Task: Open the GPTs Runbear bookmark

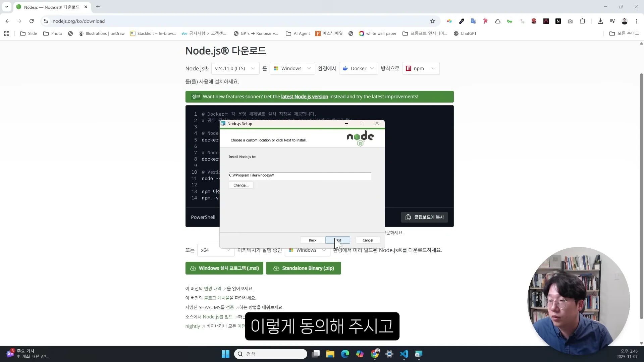Action: [256, 34]
